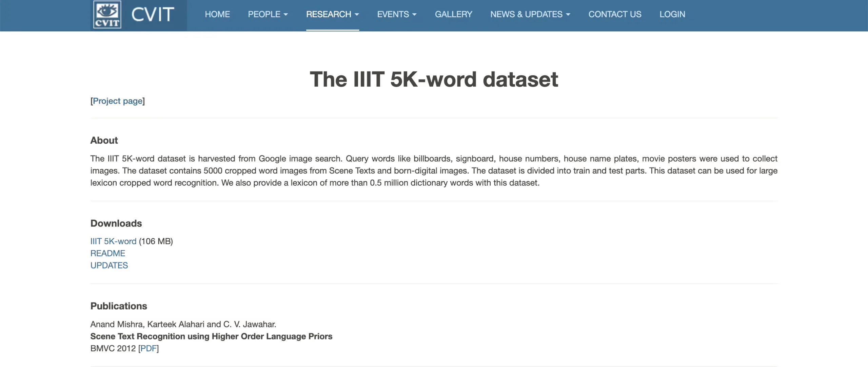
Task: Expand the EVENTS dropdown caret
Action: pyautogui.click(x=414, y=15)
